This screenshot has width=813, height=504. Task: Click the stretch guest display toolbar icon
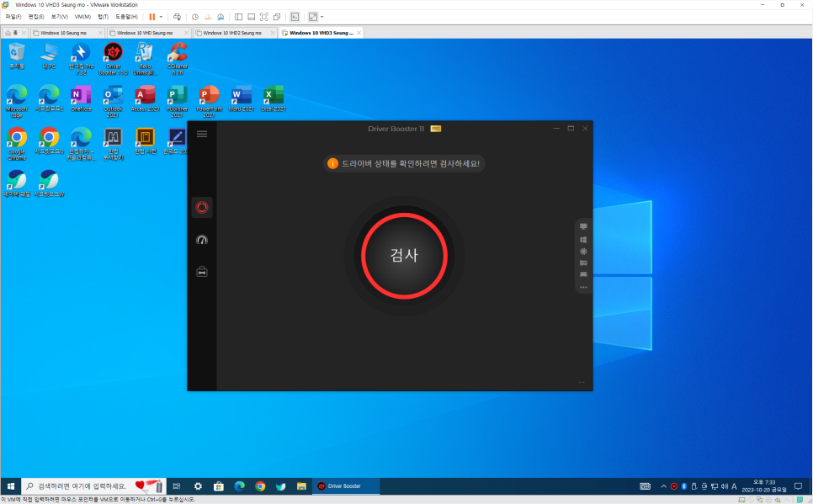(312, 17)
